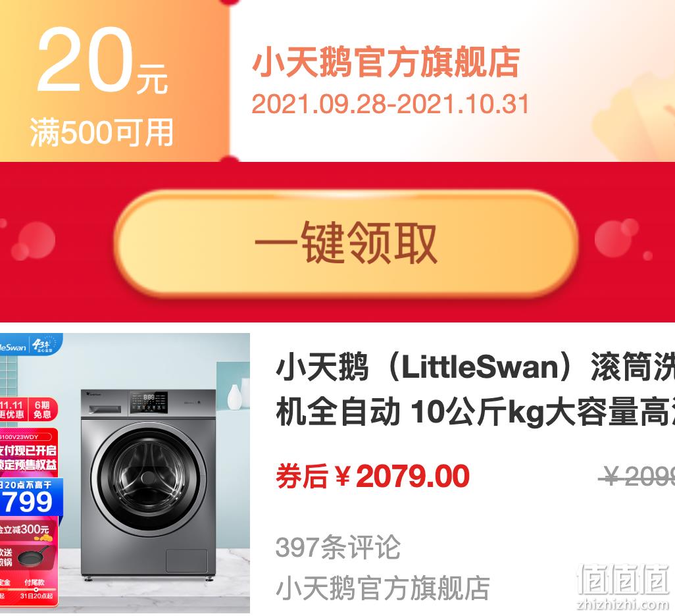
Task: Tap the 11.11 promotion badge
Action: pyautogui.click(x=12, y=409)
